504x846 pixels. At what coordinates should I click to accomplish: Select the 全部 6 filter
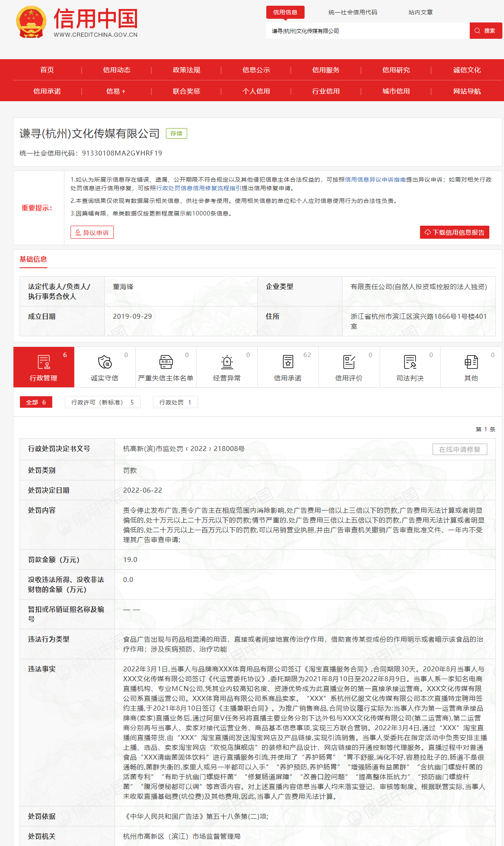pos(36,402)
